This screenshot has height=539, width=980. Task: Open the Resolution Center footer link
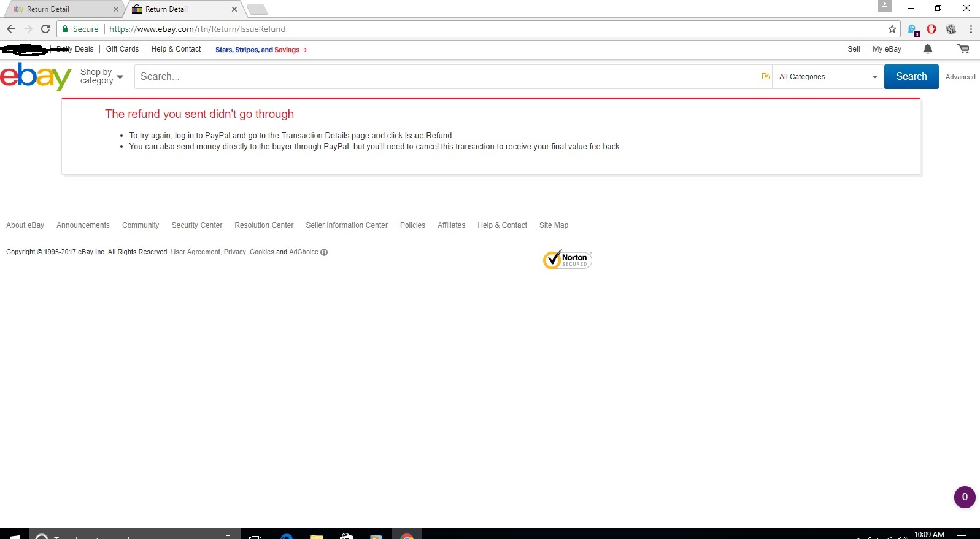pyautogui.click(x=264, y=225)
